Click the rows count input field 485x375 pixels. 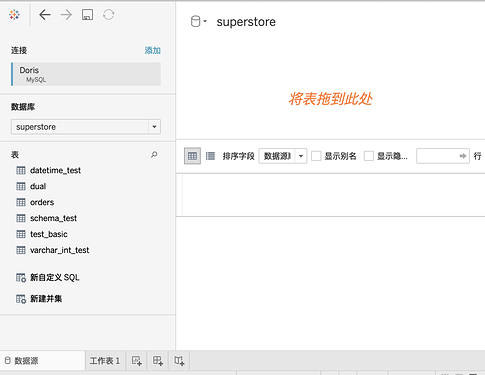(443, 156)
